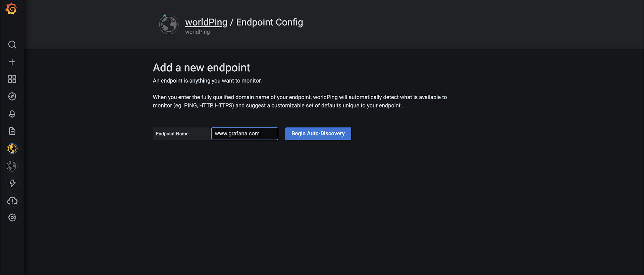Open the cloud icon near sidebar bottom
The image size is (644, 275).
(12, 201)
